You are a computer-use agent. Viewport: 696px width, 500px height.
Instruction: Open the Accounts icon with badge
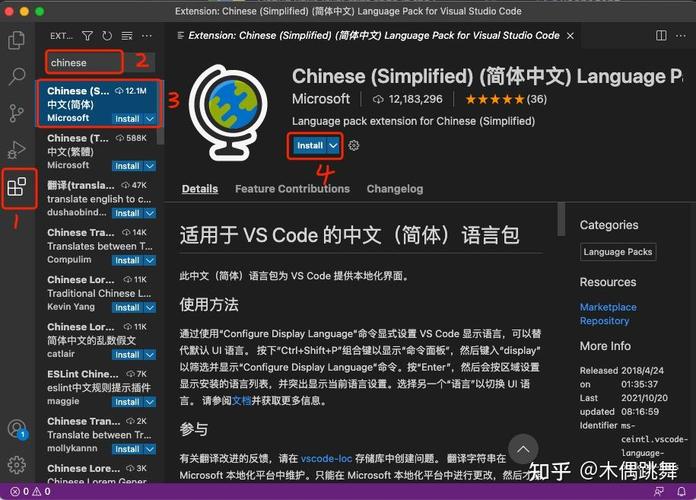(x=18, y=429)
